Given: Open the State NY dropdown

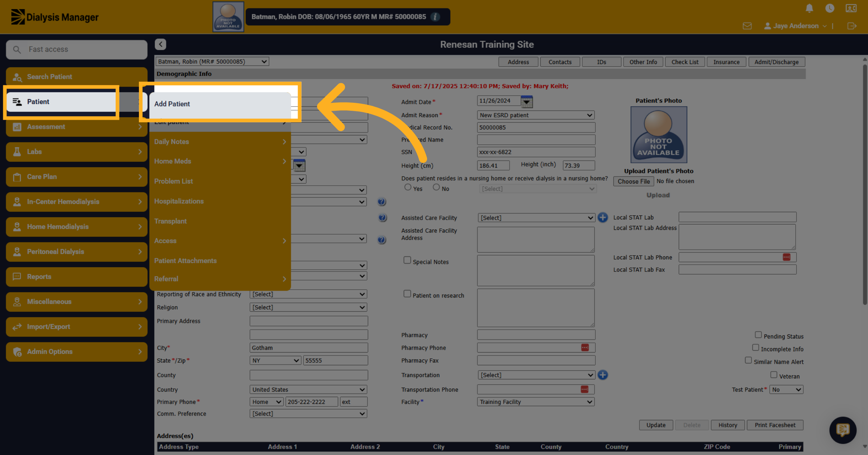Looking at the screenshot, I should (275, 361).
